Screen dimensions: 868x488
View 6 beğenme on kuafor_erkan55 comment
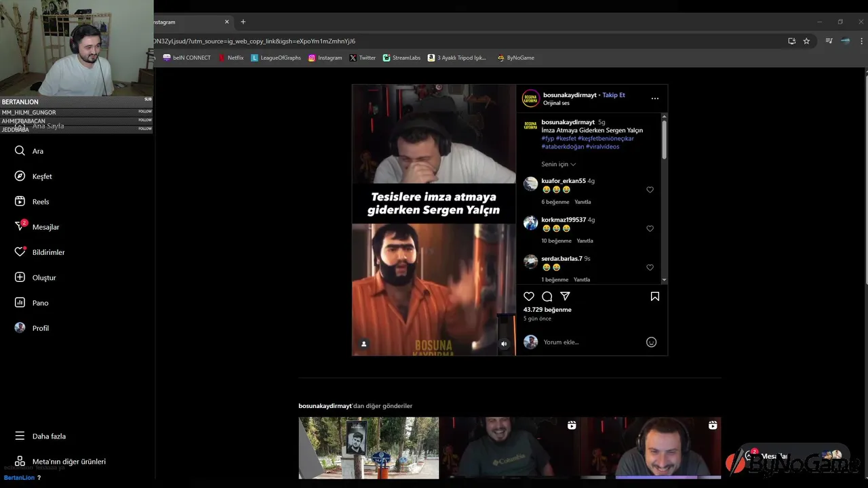(555, 202)
